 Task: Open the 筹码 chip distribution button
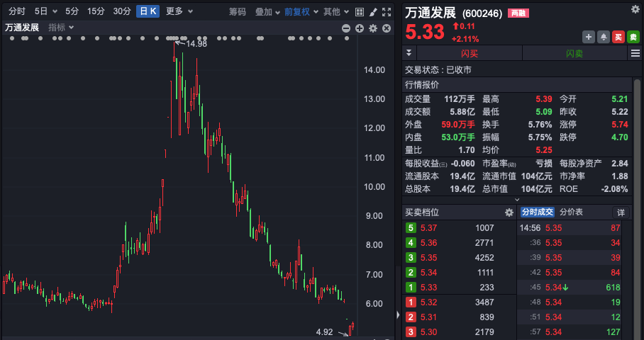point(237,12)
